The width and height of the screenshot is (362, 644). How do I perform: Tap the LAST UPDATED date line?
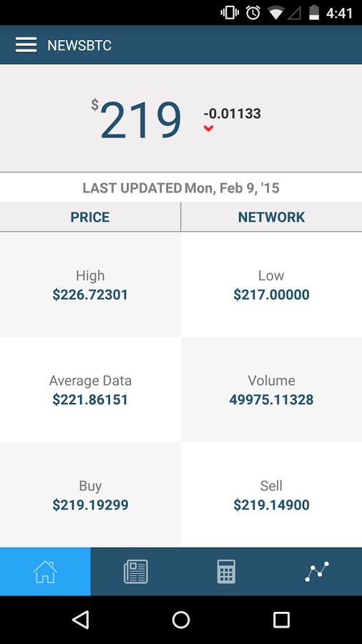pos(181,187)
